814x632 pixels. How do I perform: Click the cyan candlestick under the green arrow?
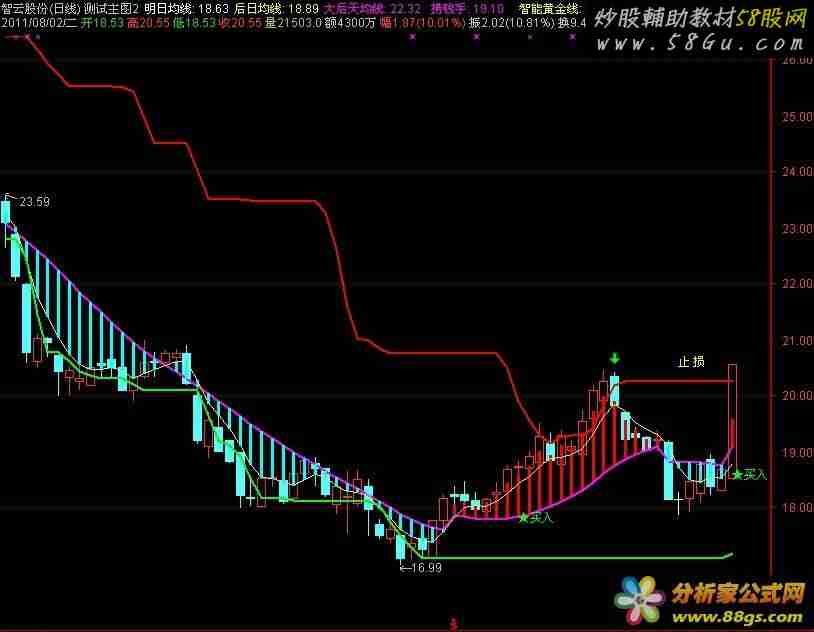click(615, 389)
